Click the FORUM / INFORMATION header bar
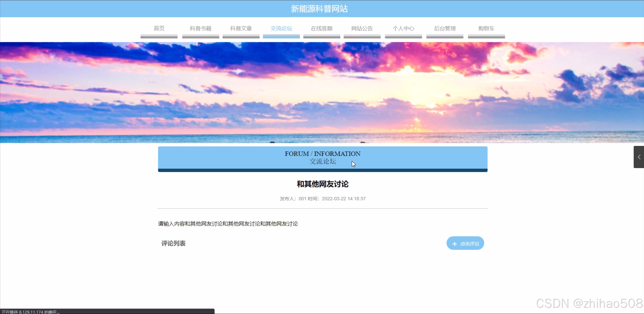644x314 pixels. coord(322,158)
